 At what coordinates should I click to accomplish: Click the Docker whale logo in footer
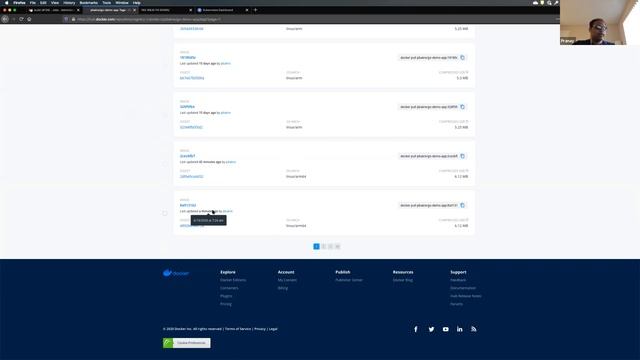pyautogui.click(x=176, y=273)
